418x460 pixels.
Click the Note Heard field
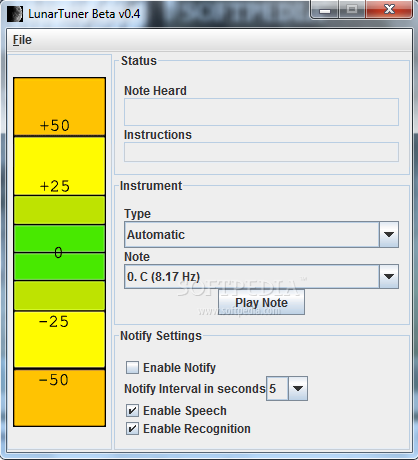261,112
